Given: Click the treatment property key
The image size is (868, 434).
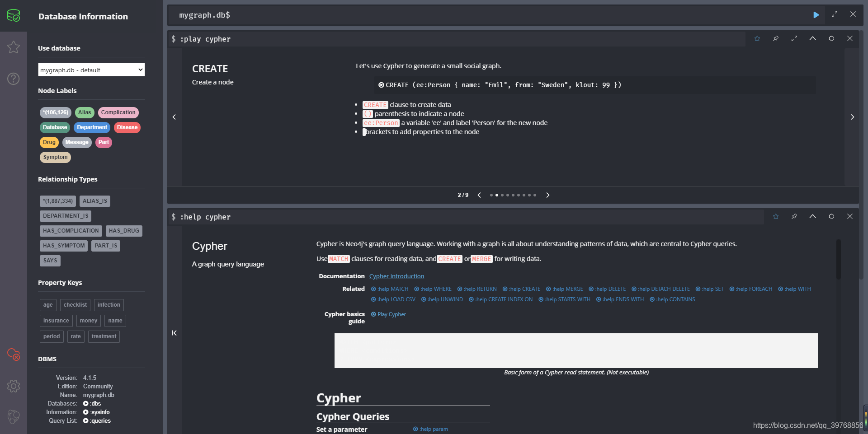Looking at the screenshot, I should (x=104, y=336).
